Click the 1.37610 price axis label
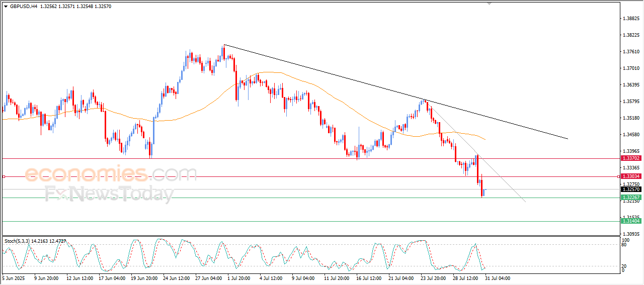The image size is (644, 285). click(631, 52)
